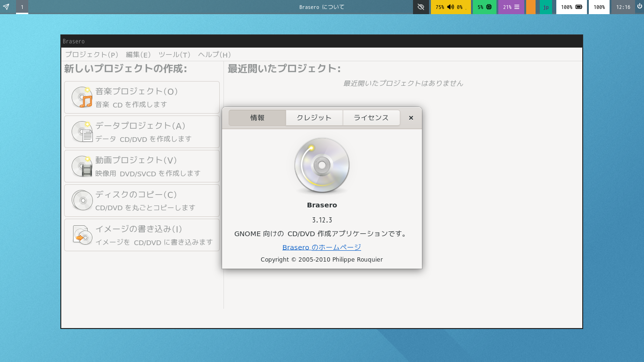The width and height of the screenshot is (644, 362).
Task: Click the film disc icon for 動画プロジェクト
Action: (x=82, y=166)
